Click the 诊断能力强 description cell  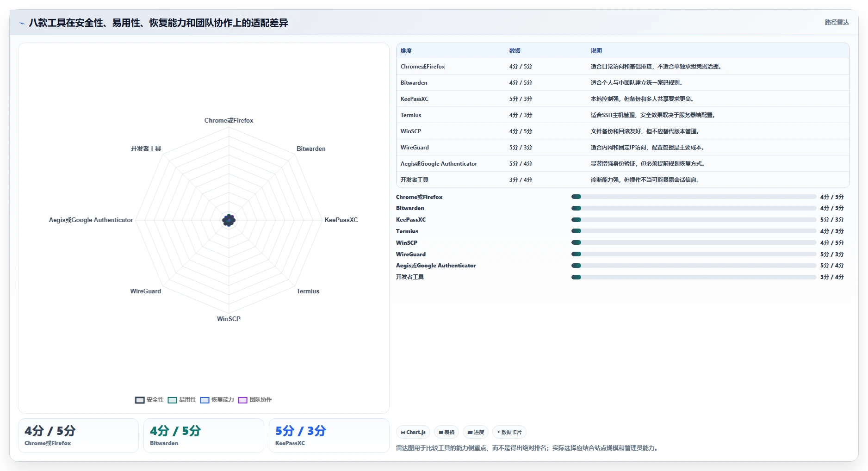coord(645,180)
